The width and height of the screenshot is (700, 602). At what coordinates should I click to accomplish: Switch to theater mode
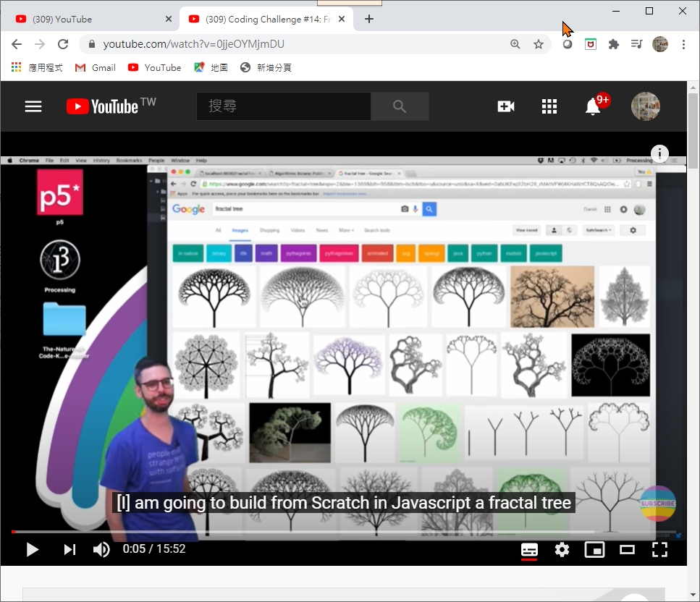627,550
